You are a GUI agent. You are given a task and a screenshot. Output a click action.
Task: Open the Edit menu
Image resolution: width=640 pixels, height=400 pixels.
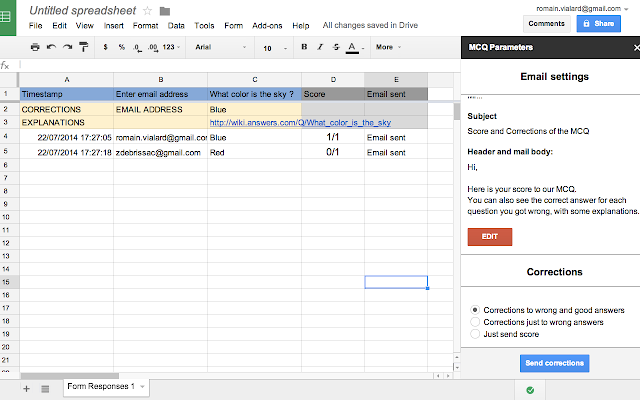tap(59, 26)
